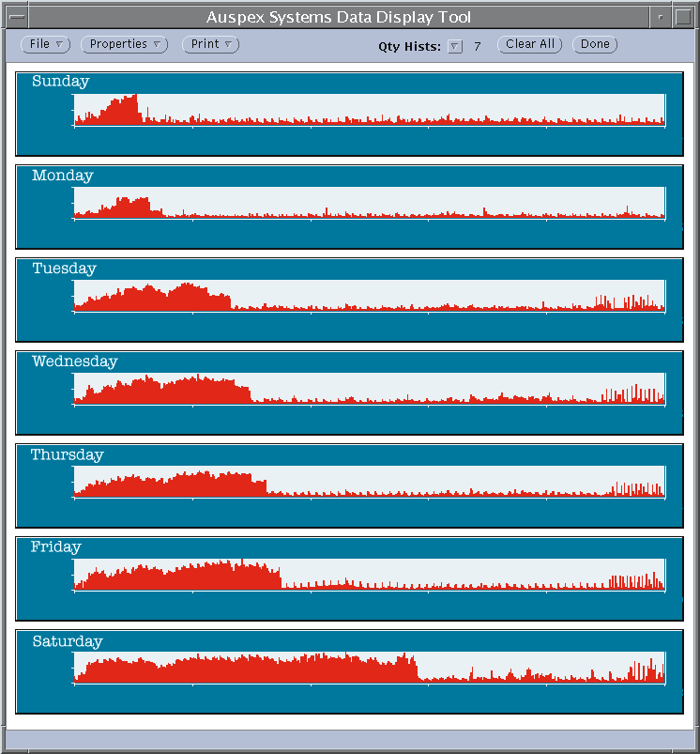
Task: Expand the Qty Hists dropdown arrow
Action: (455, 46)
